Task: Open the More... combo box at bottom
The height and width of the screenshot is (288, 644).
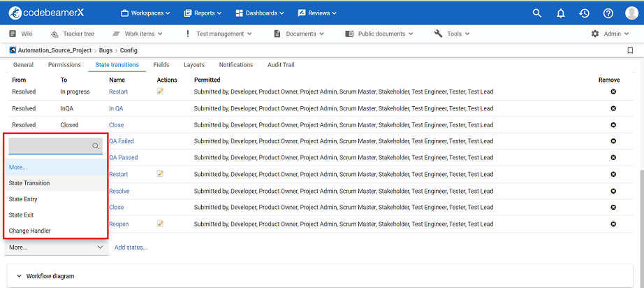Action: (x=56, y=247)
